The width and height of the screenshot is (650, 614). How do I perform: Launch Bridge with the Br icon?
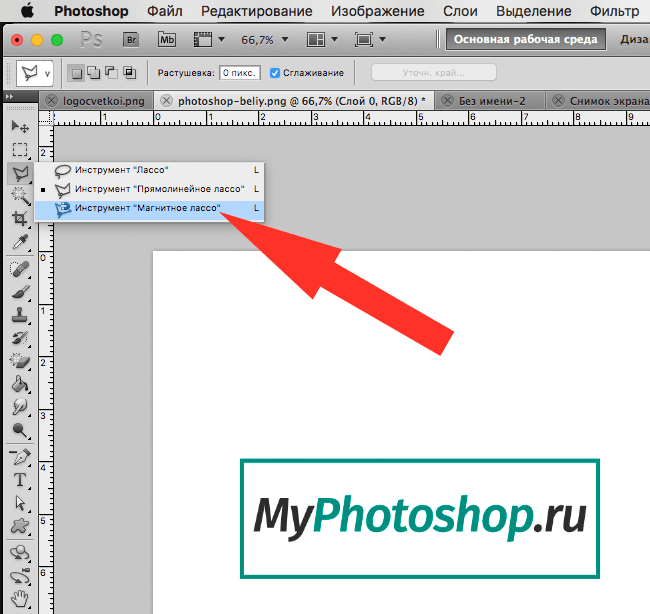(x=131, y=41)
